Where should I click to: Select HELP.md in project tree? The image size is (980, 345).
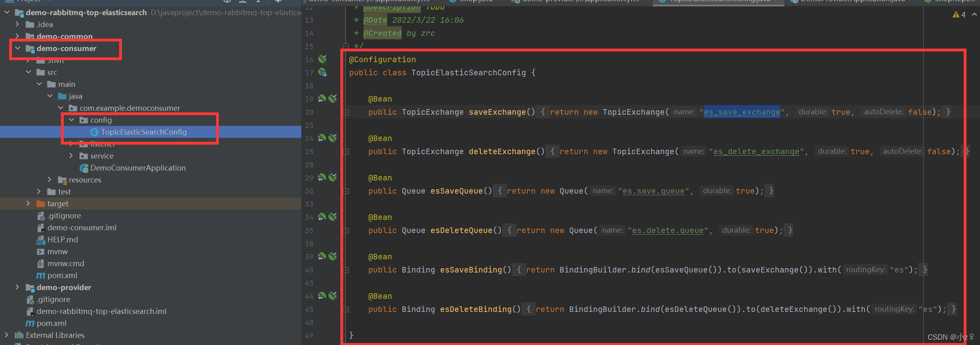[x=63, y=240]
